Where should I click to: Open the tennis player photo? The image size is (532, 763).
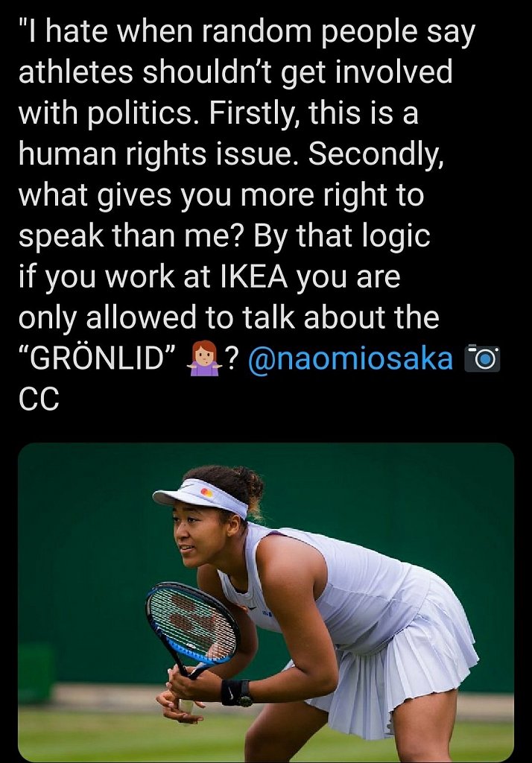(266, 602)
